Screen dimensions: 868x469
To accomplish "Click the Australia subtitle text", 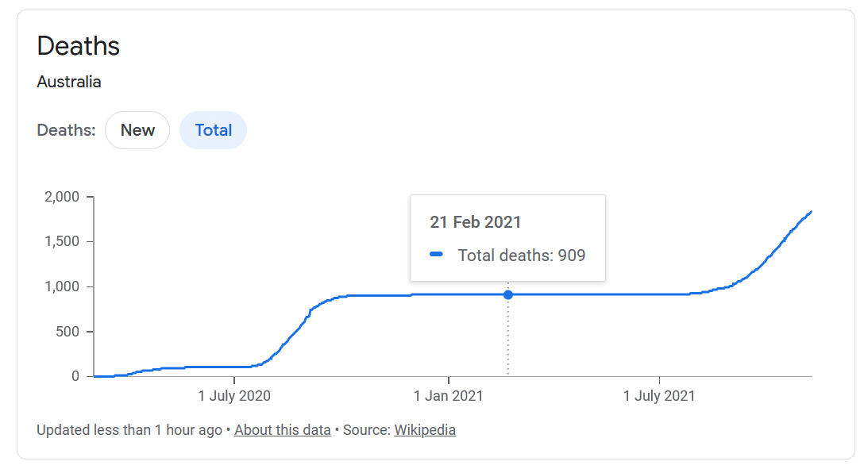I will (x=69, y=82).
